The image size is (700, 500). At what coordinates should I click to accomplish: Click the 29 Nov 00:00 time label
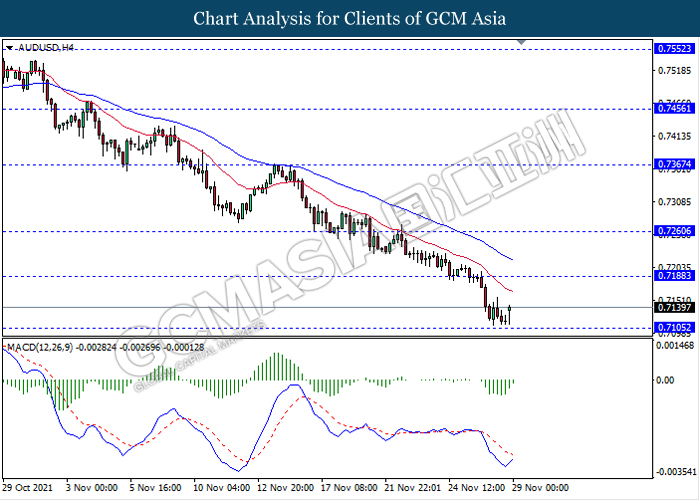540,487
